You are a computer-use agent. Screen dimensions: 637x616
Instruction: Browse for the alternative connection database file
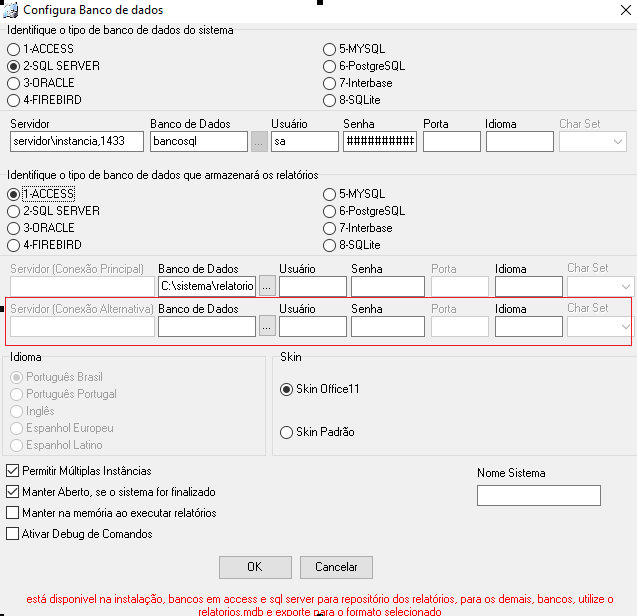click(267, 326)
